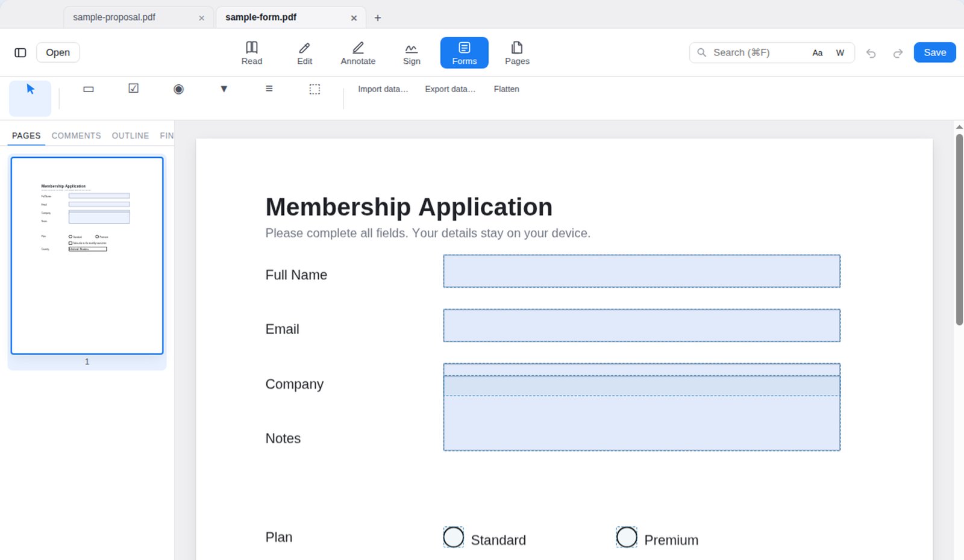Click the Open button
This screenshot has height=560, width=964.
pos(58,52)
